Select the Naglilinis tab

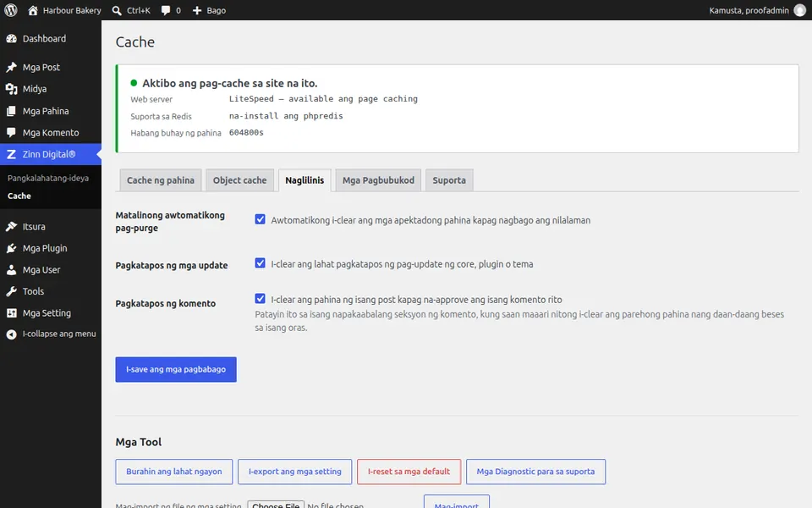click(x=304, y=180)
